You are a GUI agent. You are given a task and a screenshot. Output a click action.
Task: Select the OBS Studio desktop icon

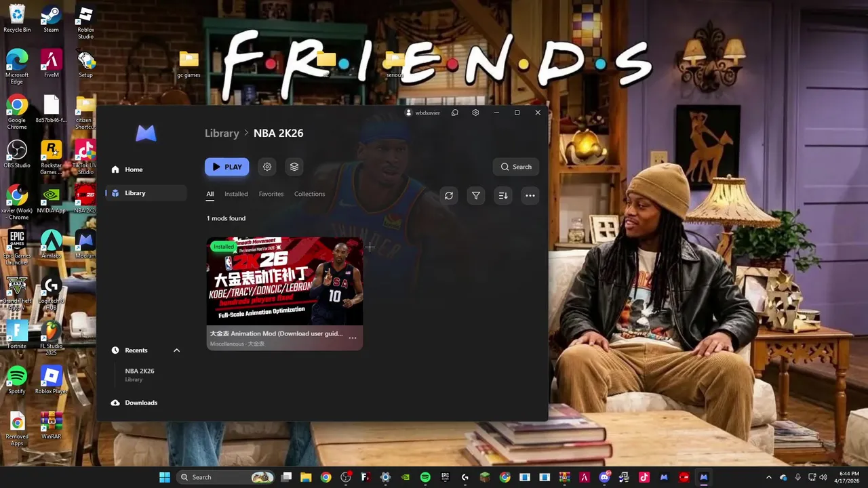(x=17, y=154)
